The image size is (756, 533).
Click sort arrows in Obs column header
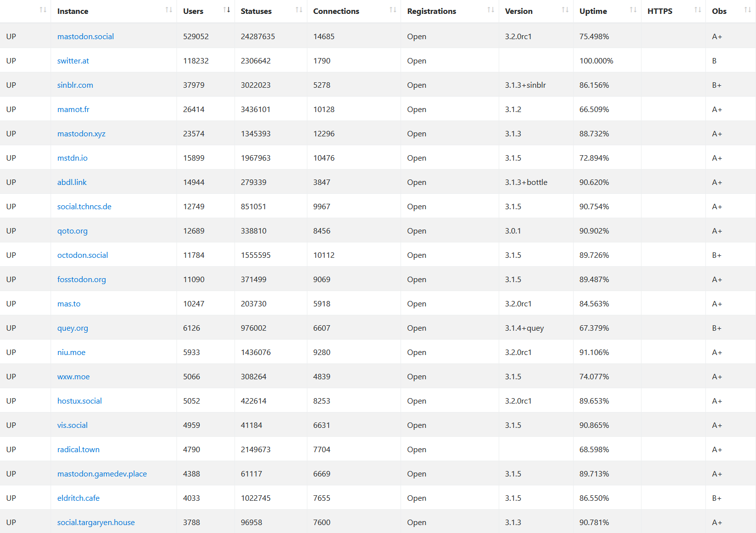[748, 10]
